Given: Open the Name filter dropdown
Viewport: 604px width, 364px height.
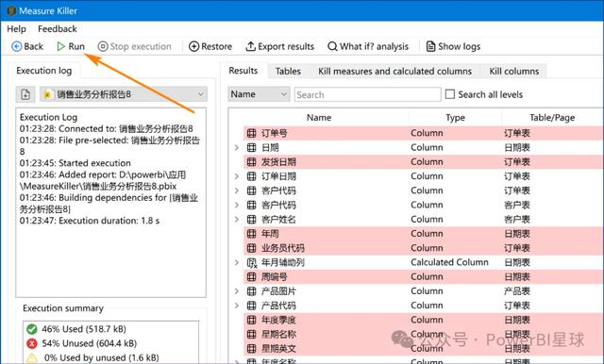Looking at the screenshot, I should [259, 94].
